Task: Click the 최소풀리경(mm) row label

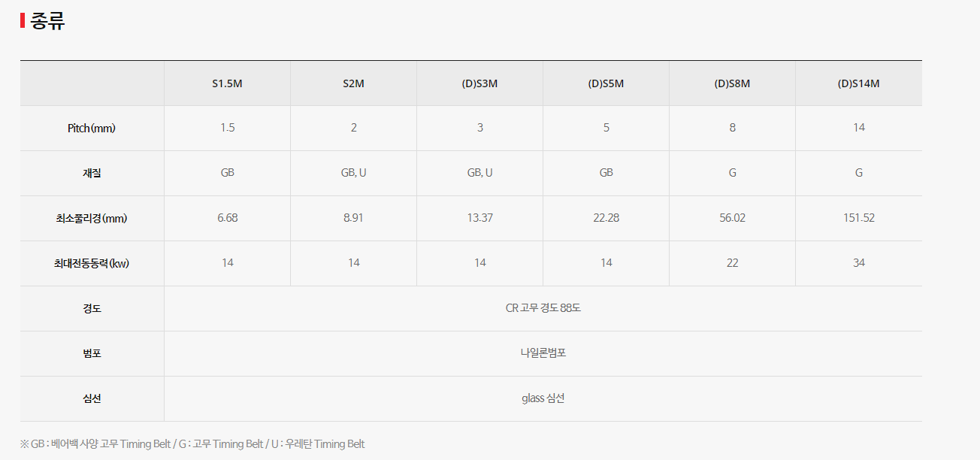Action: (x=92, y=218)
